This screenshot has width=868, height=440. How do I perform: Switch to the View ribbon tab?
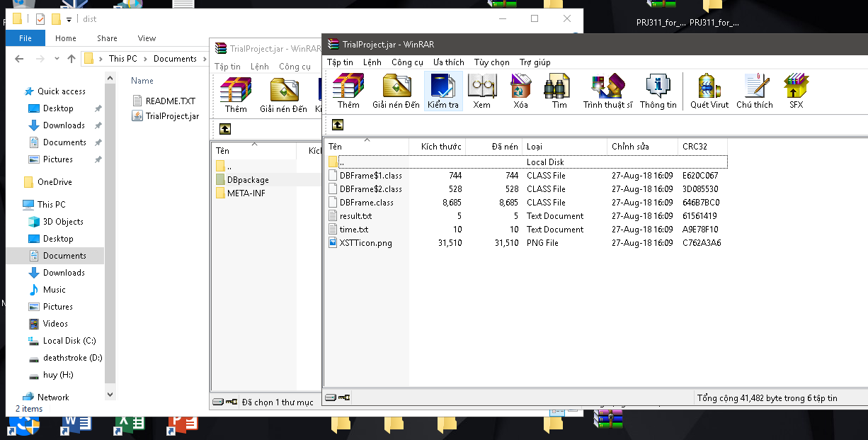[x=147, y=38]
